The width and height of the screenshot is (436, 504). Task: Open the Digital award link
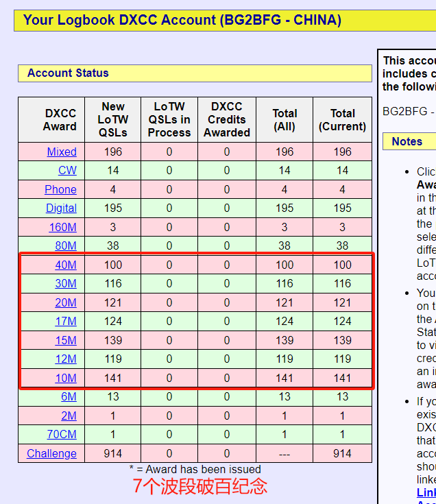[x=62, y=208]
